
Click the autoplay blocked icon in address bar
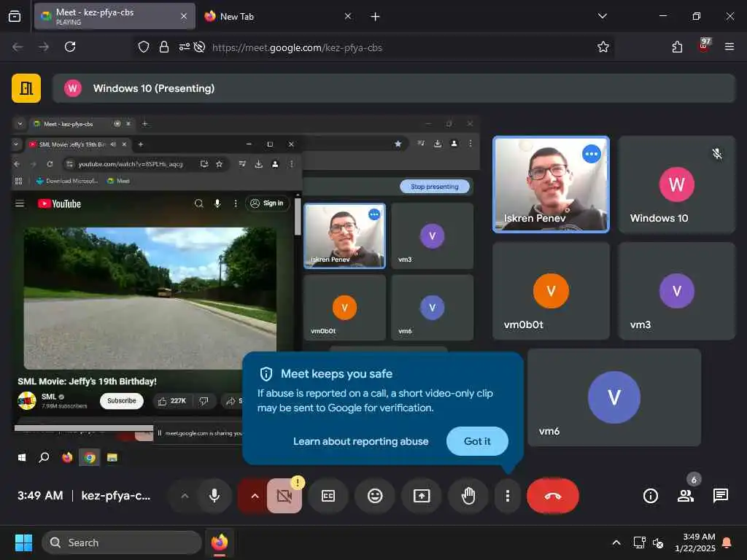200,47
